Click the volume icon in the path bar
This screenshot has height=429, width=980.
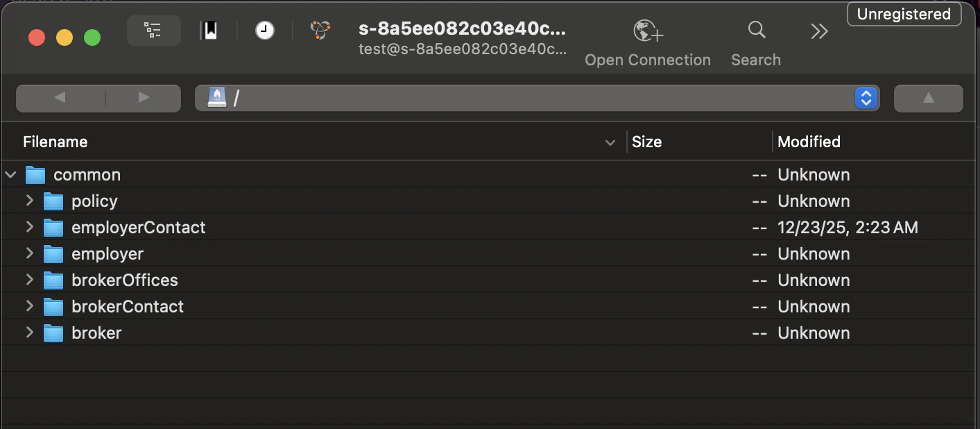[x=218, y=98]
